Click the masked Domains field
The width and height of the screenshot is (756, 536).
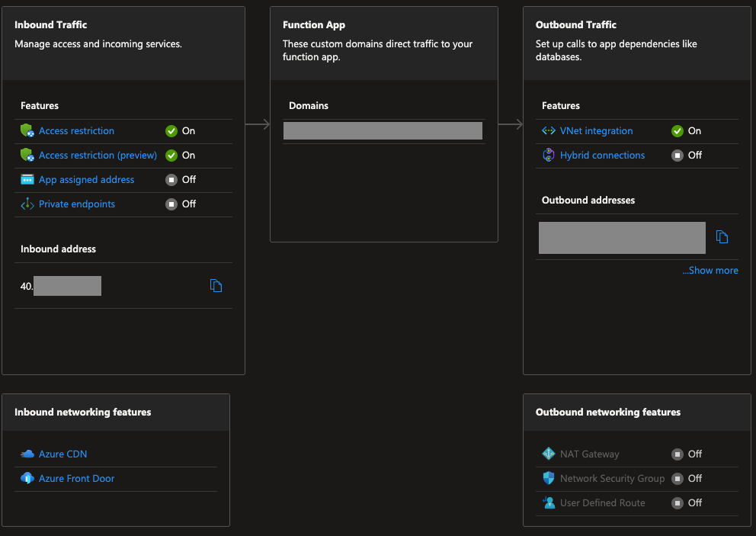(383, 130)
